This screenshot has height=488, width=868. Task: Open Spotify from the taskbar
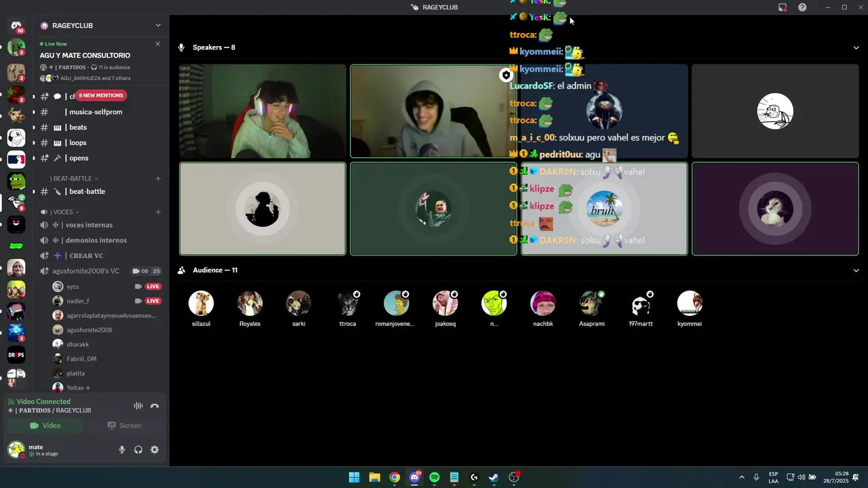pos(435,477)
